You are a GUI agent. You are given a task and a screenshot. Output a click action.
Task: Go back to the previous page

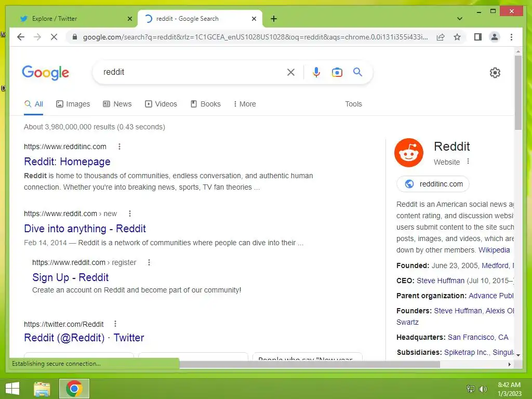tap(21, 37)
